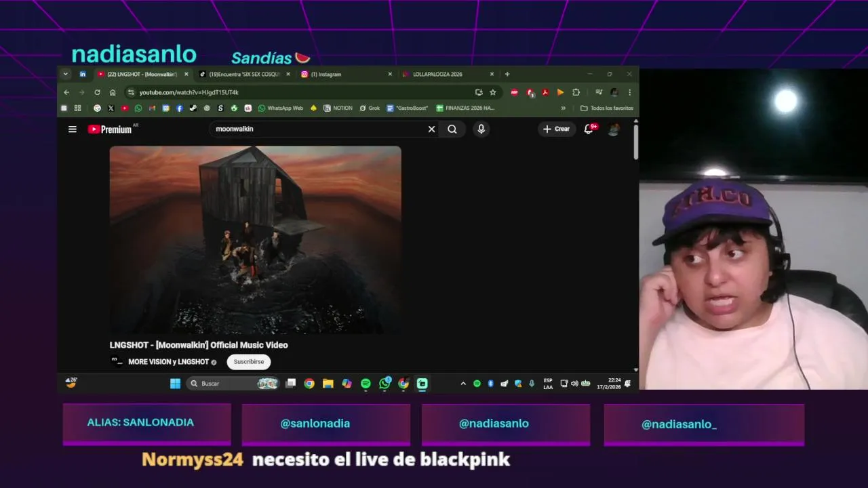Image resolution: width=868 pixels, height=488 pixels.
Task: Click the taskbar Buscar search box
Action: [233, 384]
